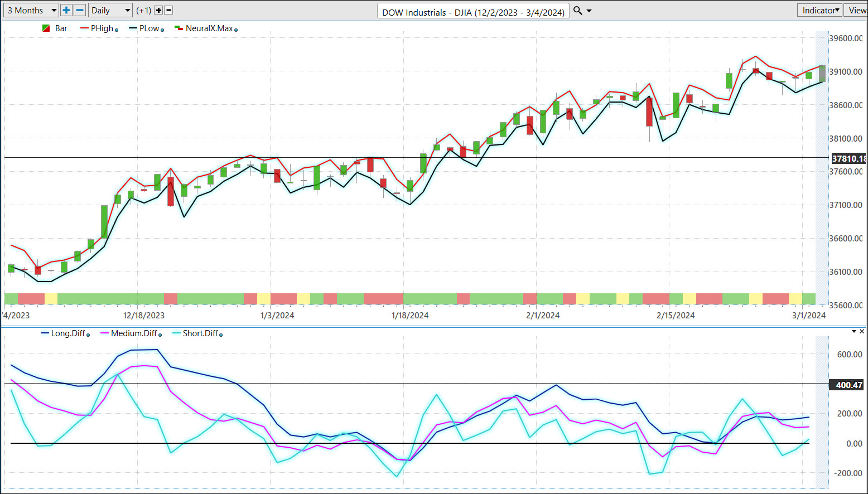Expand the symbol search dropdown arrow
This screenshot has height=494, width=868.
pos(589,11)
